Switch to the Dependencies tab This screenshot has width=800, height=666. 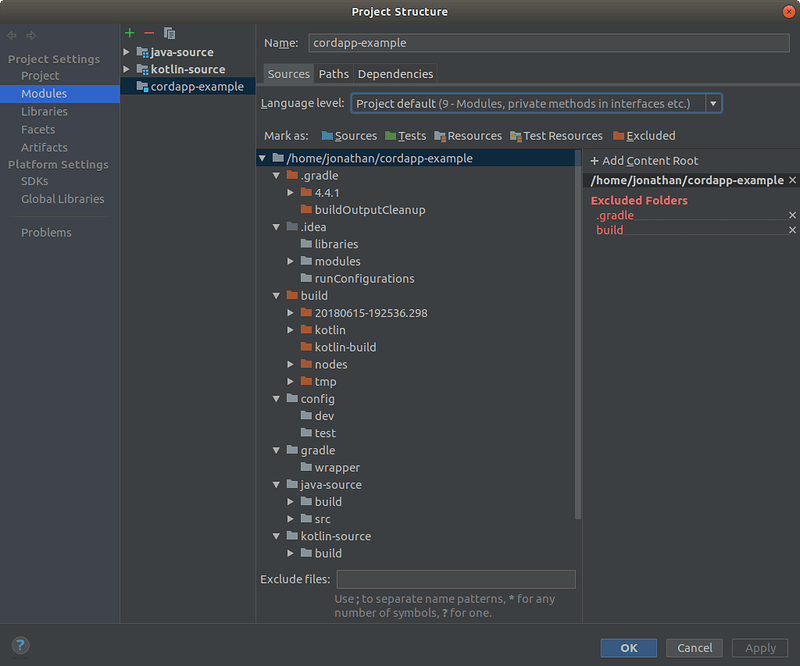coord(395,74)
